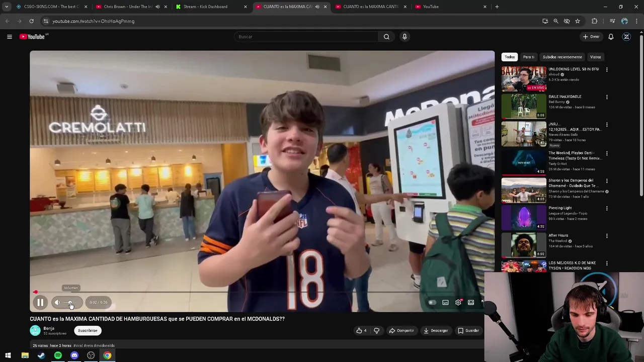Open the Windows Start menu

tap(8, 355)
